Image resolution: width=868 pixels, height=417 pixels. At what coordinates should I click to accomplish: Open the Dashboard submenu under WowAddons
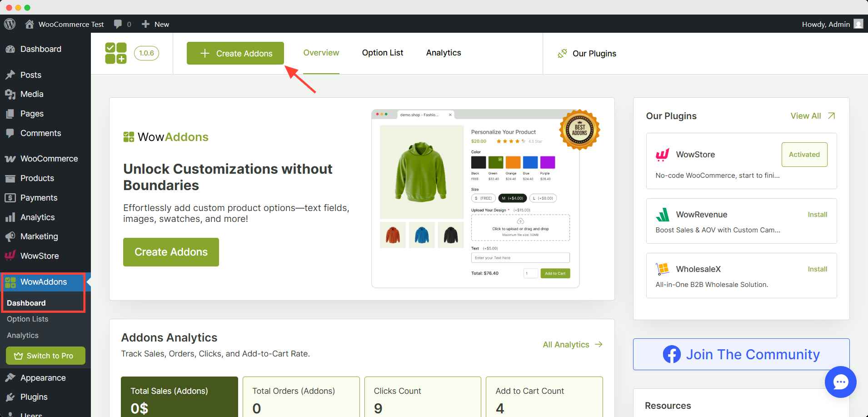coord(26,303)
